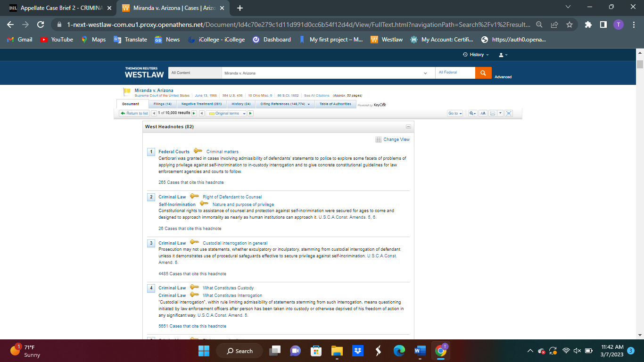Select the KeyCite key icon on headnote 1
Screen dimensions: 644x362
(x=198, y=151)
